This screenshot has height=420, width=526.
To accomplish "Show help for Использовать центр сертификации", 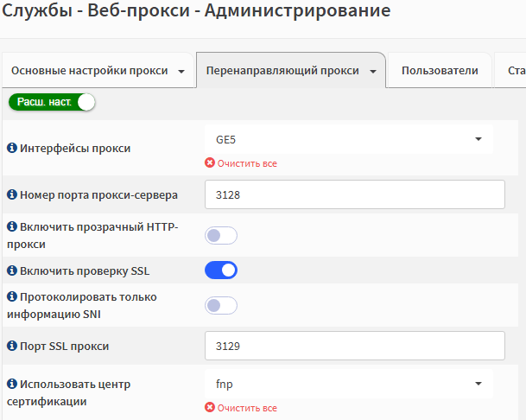I will (x=12, y=384).
